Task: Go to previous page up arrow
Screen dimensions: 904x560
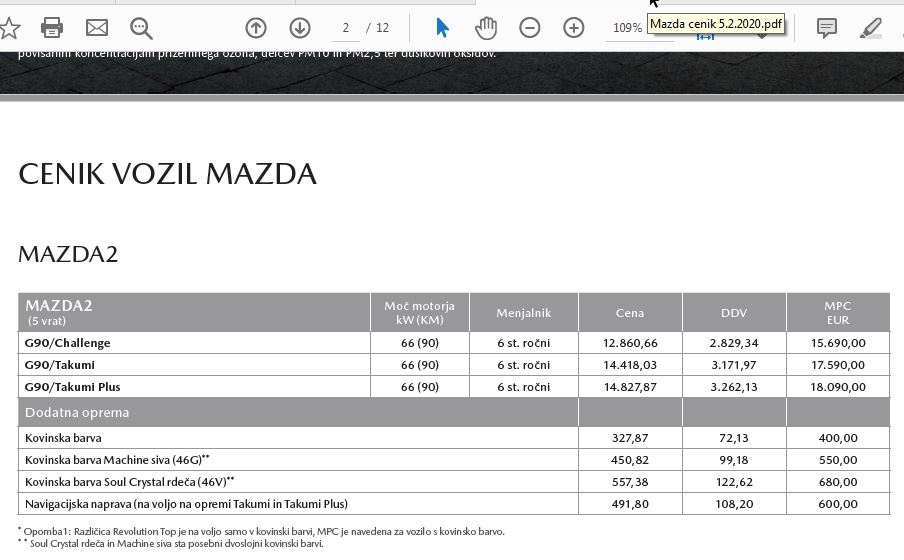Action: coord(256,28)
